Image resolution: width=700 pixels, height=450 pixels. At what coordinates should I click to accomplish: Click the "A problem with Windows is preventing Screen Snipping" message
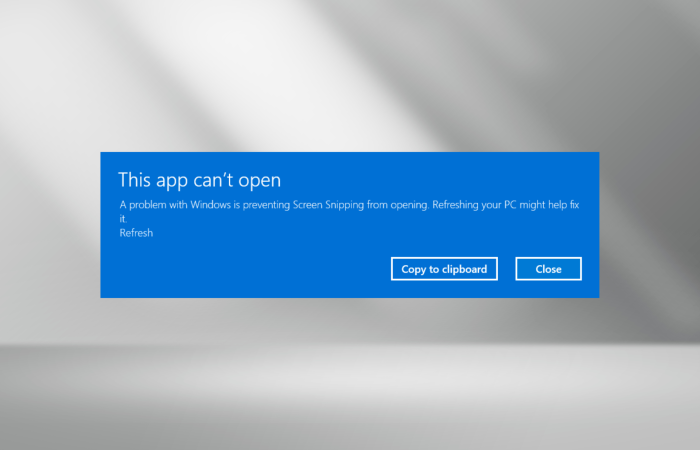[349, 211]
